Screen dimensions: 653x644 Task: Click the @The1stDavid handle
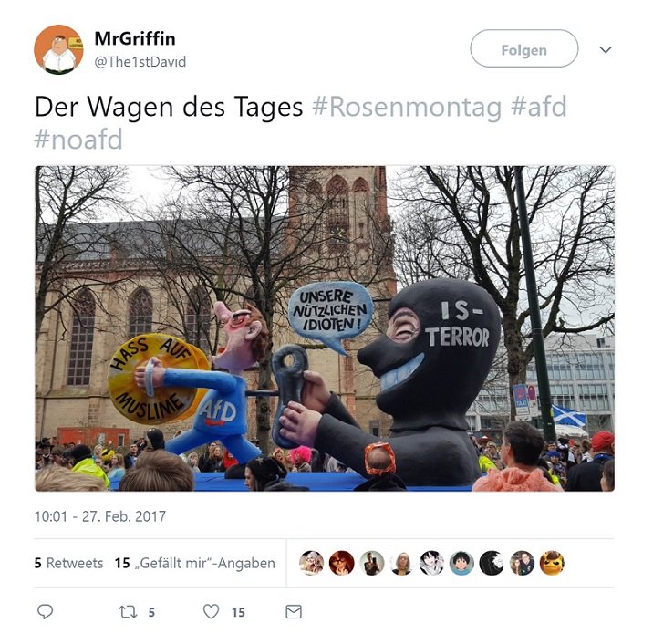[140, 62]
